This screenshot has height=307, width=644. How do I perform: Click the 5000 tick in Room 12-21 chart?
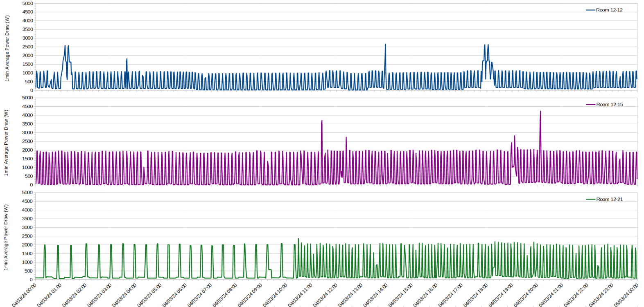(28, 193)
